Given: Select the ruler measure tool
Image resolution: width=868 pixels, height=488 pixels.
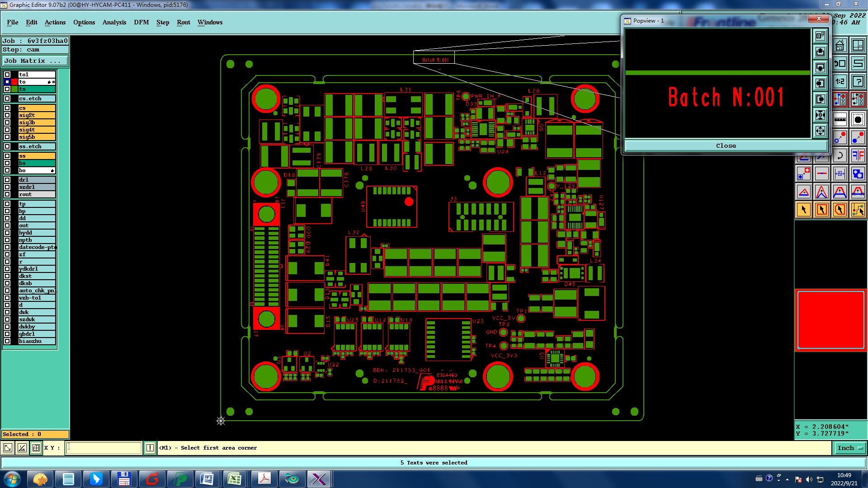Looking at the screenshot, I should point(840,119).
